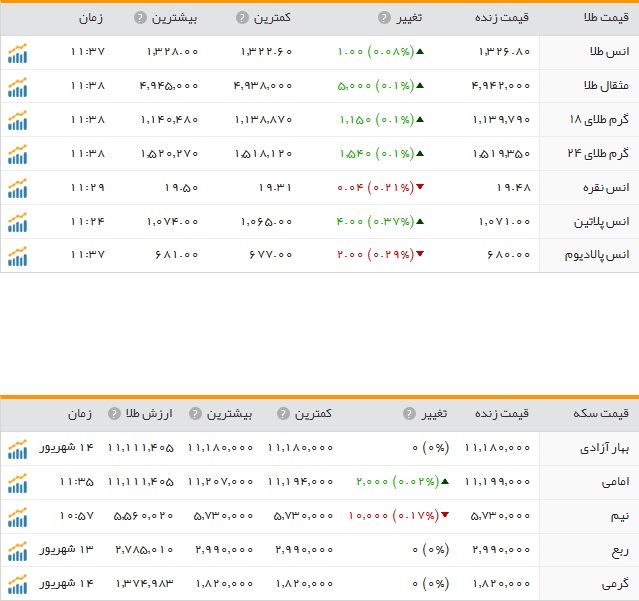Image resolution: width=639 pixels, height=601 pixels.
Task: Click help icon beside بیشترین in gold table
Action: pos(140,18)
